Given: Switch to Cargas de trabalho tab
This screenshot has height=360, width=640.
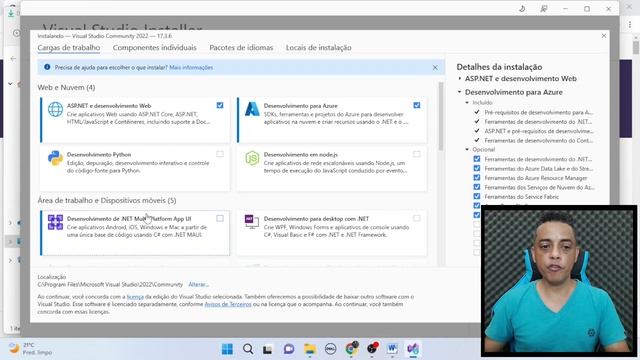Looking at the screenshot, I should [69, 48].
